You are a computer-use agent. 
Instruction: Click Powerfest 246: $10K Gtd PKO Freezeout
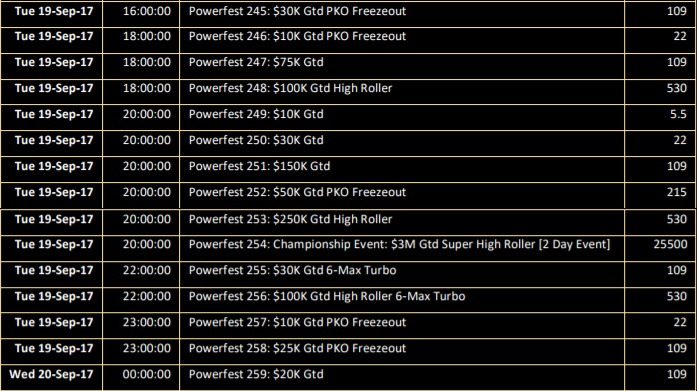[x=297, y=36]
